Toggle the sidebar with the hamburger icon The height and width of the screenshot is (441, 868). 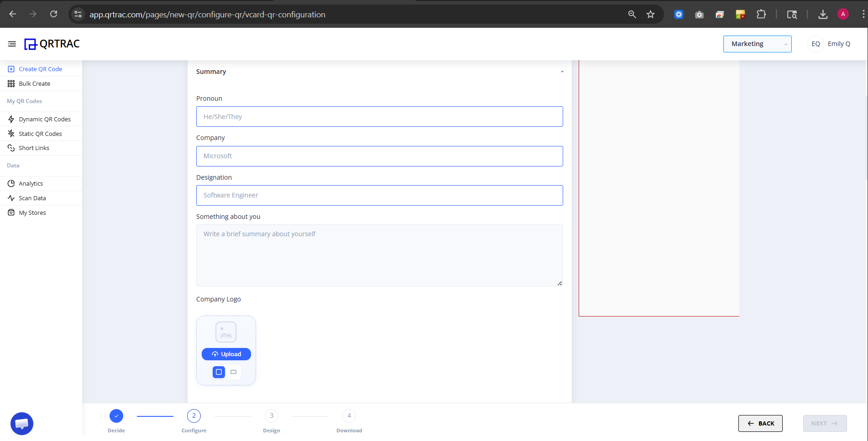[x=12, y=44]
